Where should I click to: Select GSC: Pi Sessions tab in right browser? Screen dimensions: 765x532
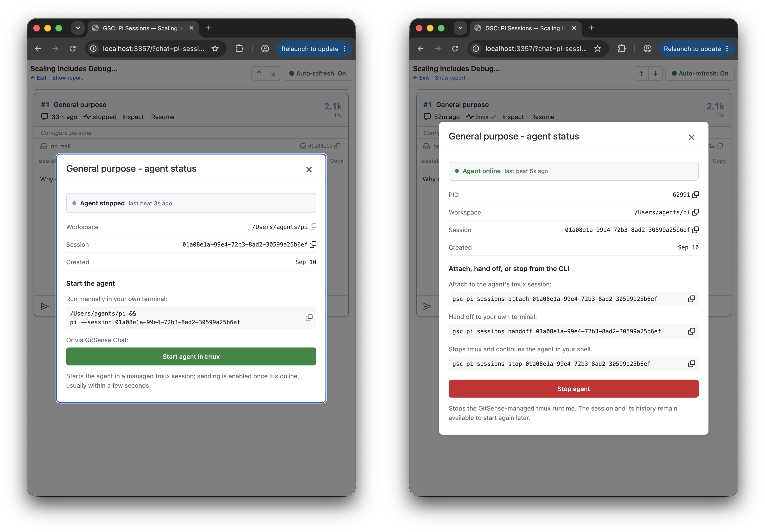(526, 28)
